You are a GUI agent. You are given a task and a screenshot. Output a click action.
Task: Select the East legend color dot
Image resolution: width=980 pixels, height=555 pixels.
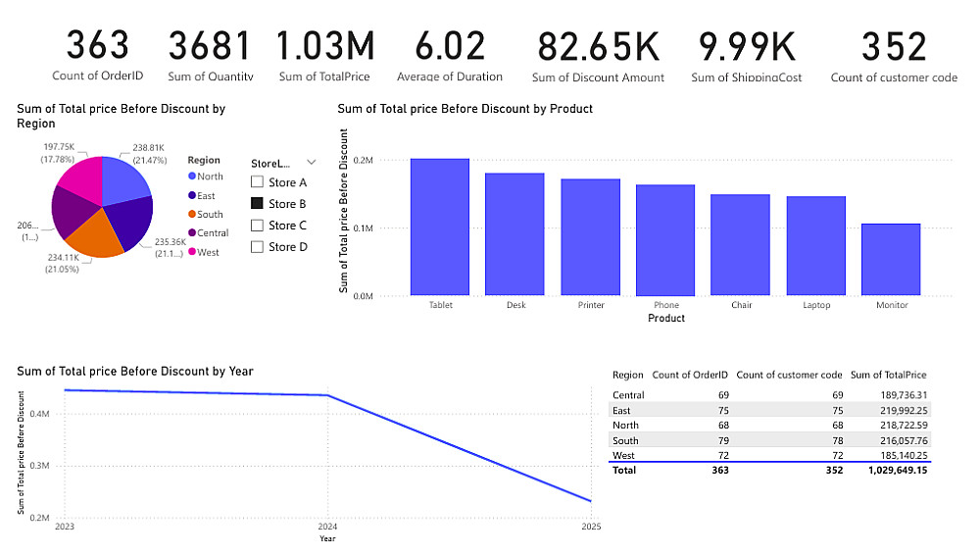(x=192, y=195)
